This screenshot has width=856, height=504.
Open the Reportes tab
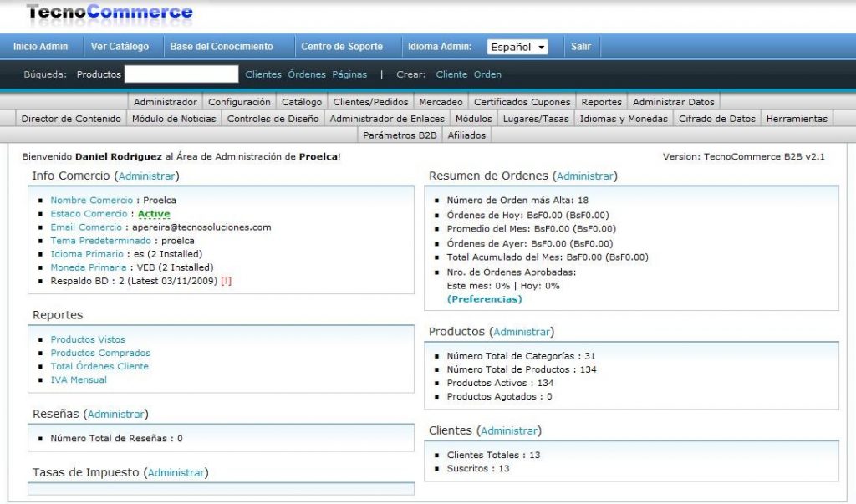pyautogui.click(x=601, y=102)
